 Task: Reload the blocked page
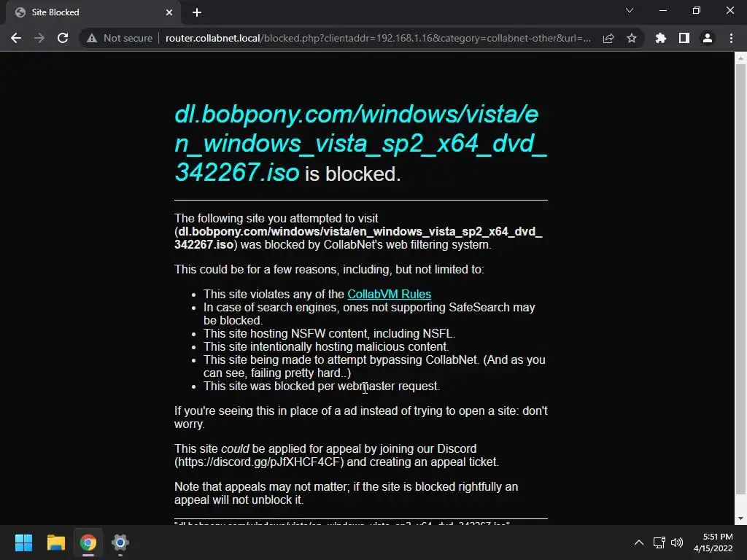click(63, 38)
